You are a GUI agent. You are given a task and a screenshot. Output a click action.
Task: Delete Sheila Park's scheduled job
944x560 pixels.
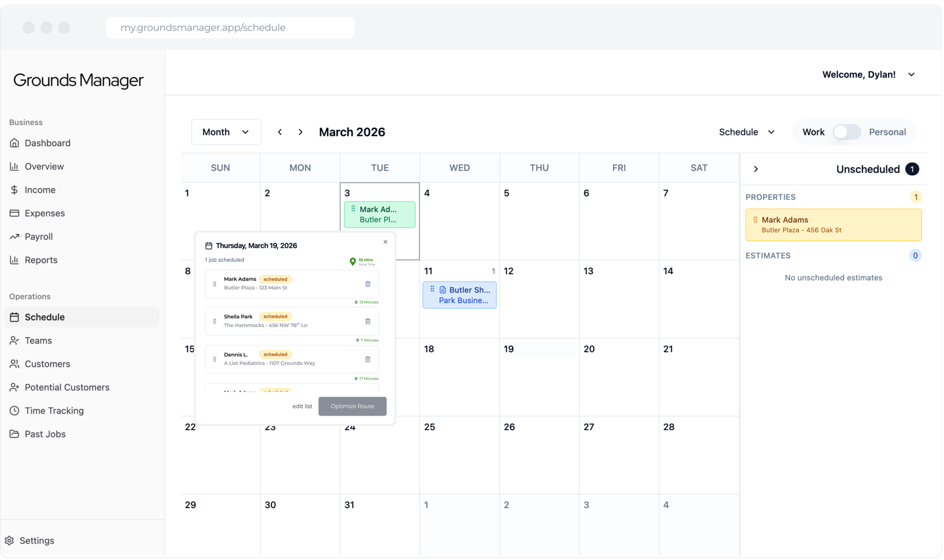tap(368, 321)
